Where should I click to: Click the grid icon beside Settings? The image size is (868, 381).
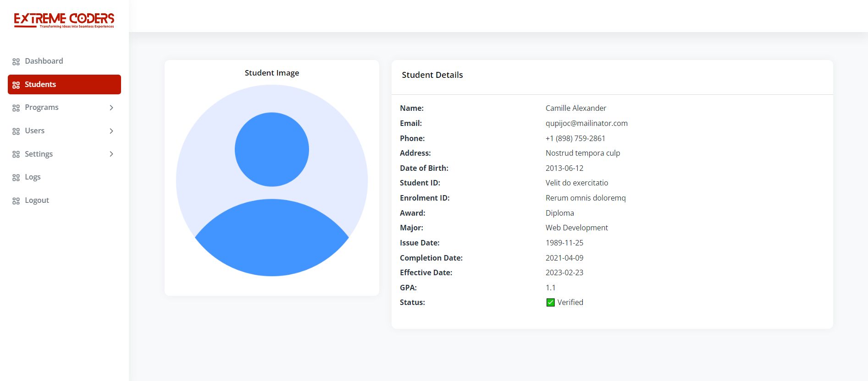click(x=16, y=154)
